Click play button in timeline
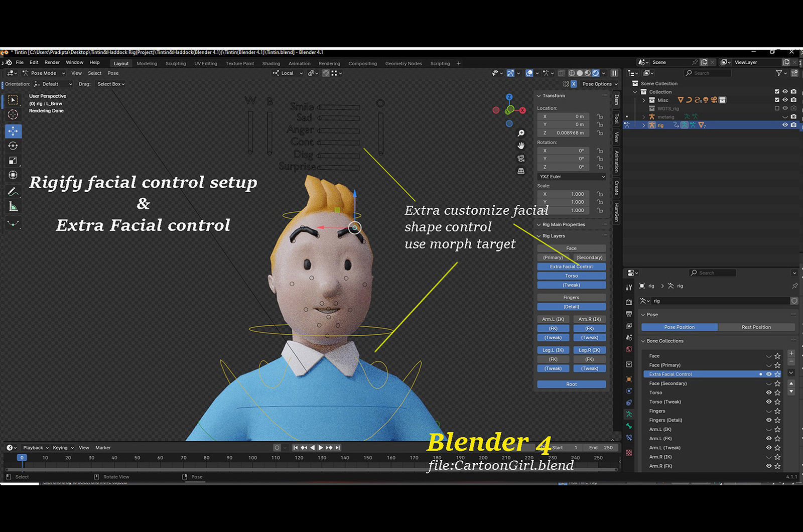 coord(321,448)
